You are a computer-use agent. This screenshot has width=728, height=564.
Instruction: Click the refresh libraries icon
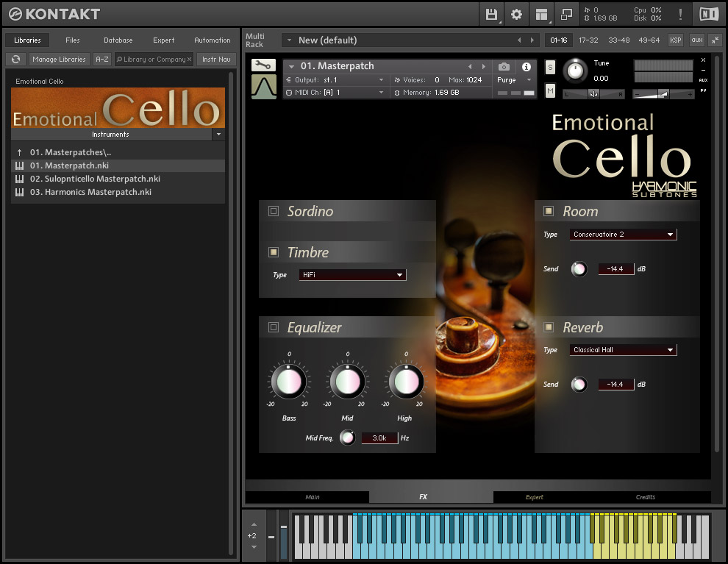(16, 60)
